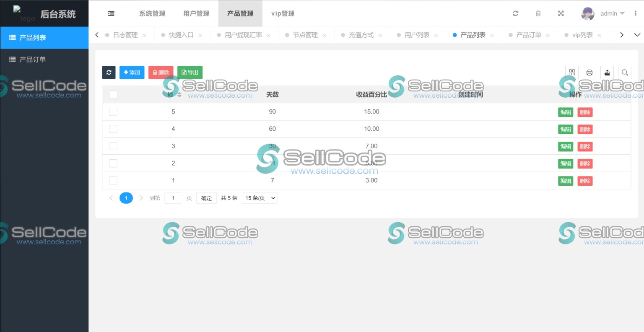Open the 15 条/页 page size dropdown
644x332 pixels.
pos(260,198)
